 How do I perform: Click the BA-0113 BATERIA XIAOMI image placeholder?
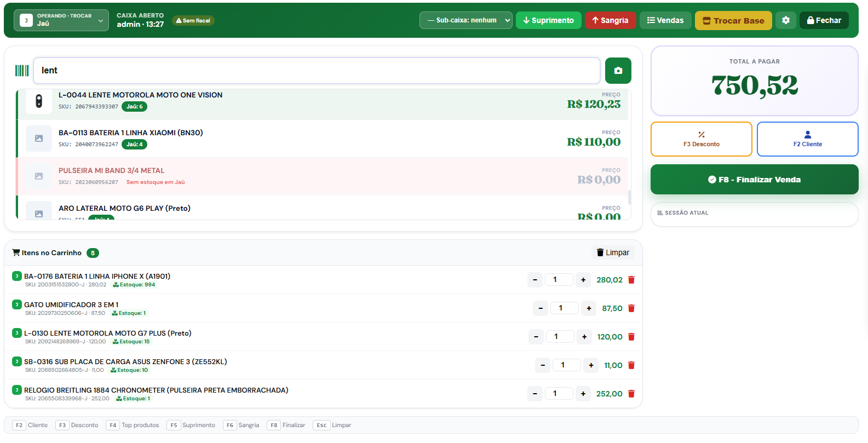39,139
